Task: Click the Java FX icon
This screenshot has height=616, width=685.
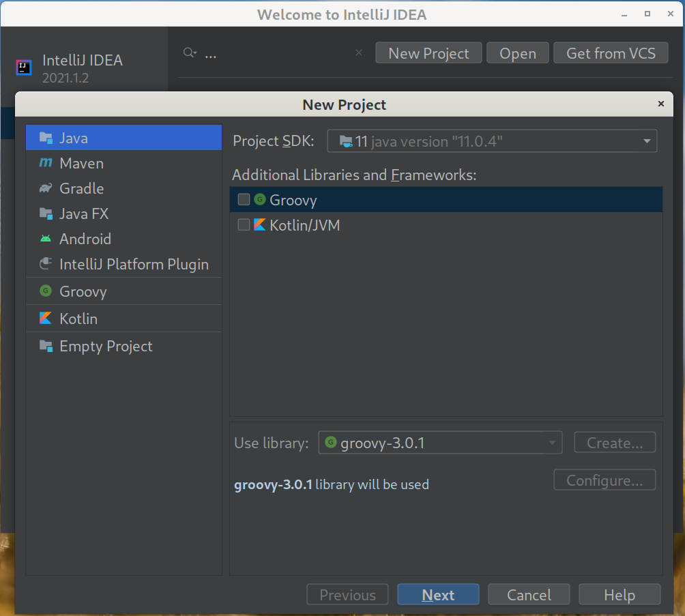Action: 45,214
